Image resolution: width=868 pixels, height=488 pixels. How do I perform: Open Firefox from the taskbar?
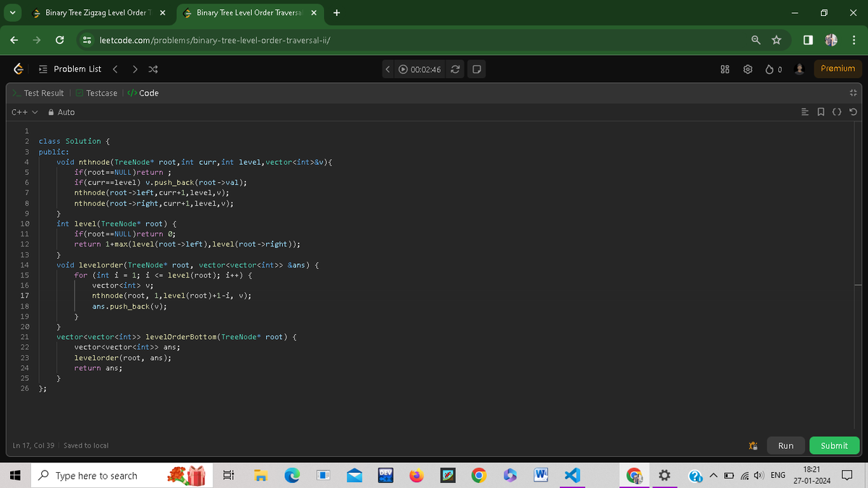[416, 476]
